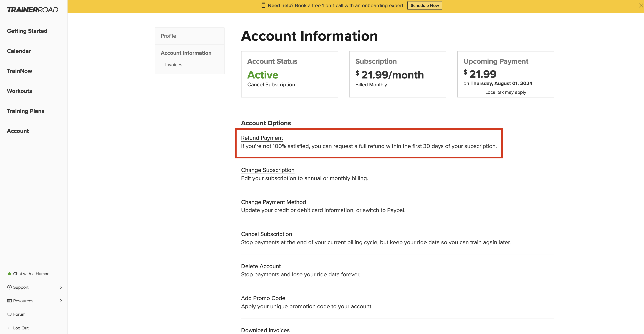Click the Download Invoices link
Viewport: 644px width, 334px height.
(265, 330)
